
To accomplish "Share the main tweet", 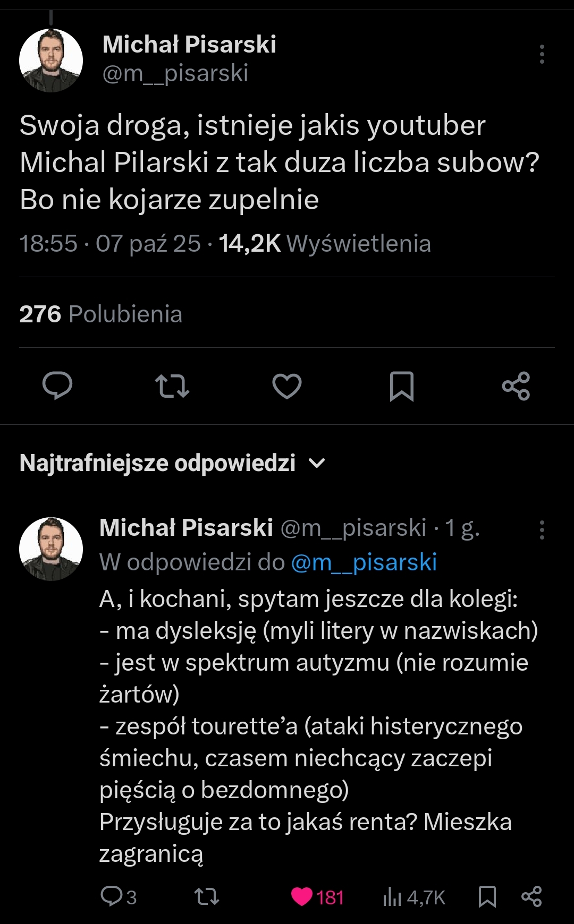I will point(516,386).
